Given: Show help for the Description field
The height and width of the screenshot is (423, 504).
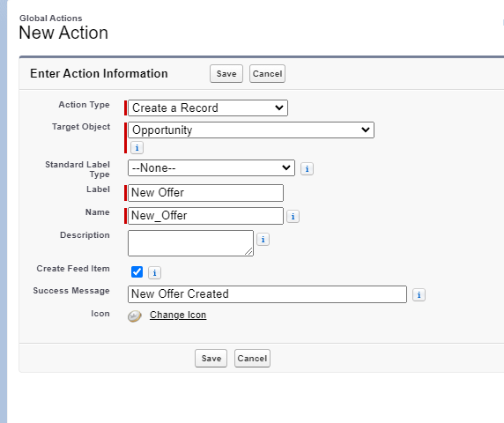Looking at the screenshot, I should [x=263, y=239].
